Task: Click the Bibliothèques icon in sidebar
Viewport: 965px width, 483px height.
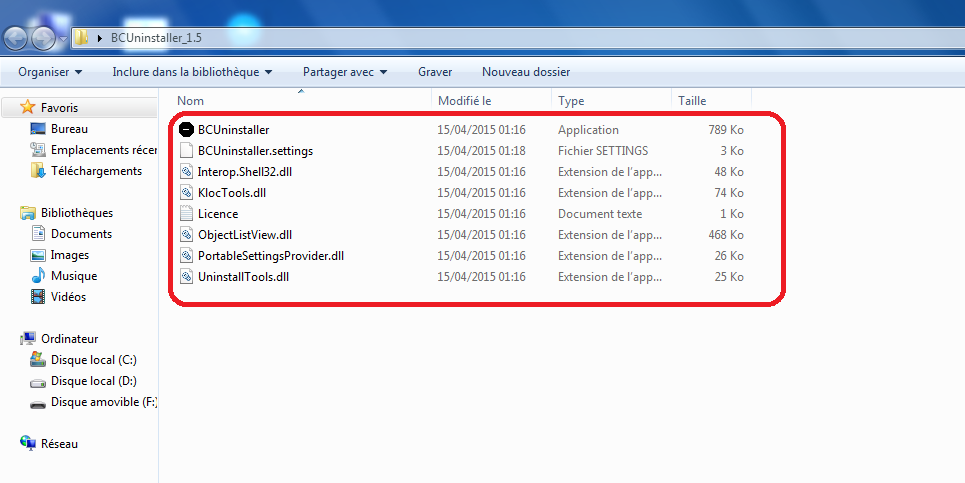Action: [28, 213]
